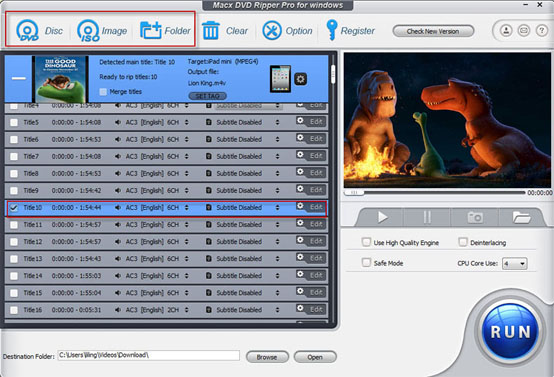Screen dimensions: 554x377
Task: Edit Title5 using its Edit button
Action: tap(311, 122)
